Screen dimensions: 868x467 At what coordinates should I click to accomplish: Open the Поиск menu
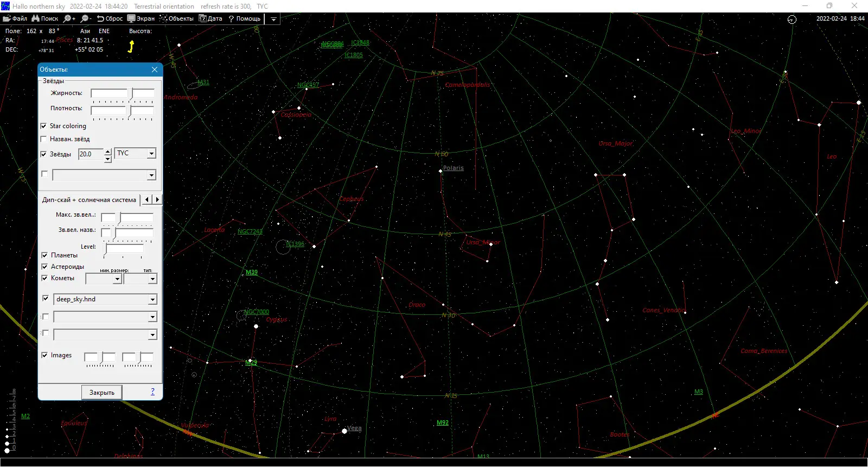coord(45,18)
